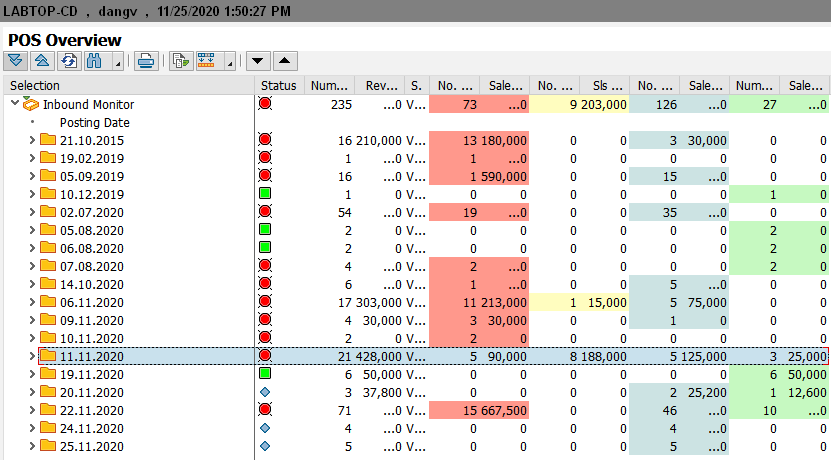This screenshot has width=831, height=460.
Task: Click the black down-triangle toolbar button
Action: pyautogui.click(x=258, y=61)
